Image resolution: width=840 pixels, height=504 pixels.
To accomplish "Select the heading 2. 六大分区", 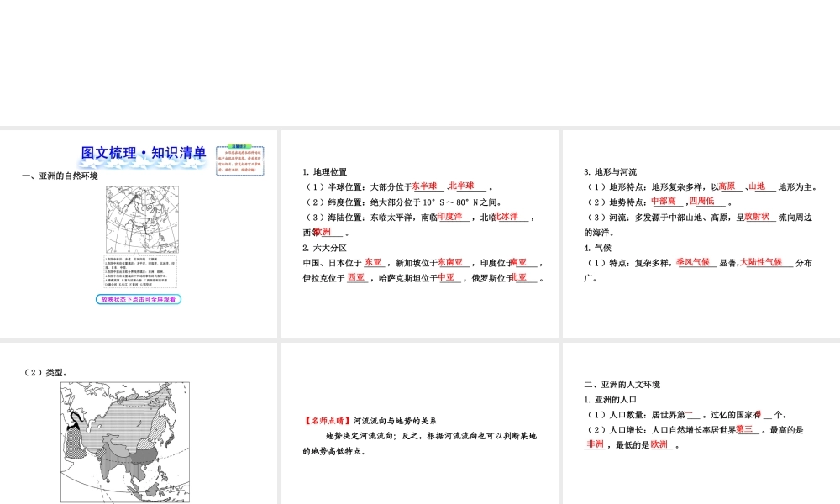I will (324, 248).
